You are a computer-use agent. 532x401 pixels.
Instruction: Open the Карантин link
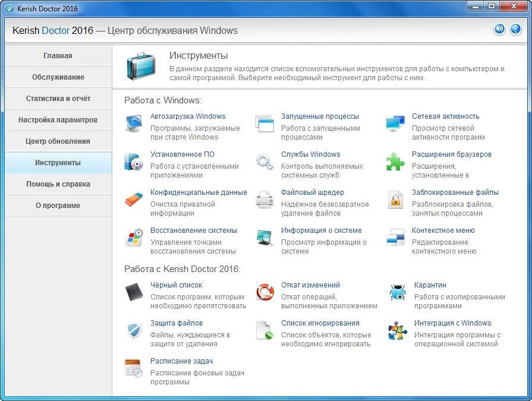(x=430, y=285)
